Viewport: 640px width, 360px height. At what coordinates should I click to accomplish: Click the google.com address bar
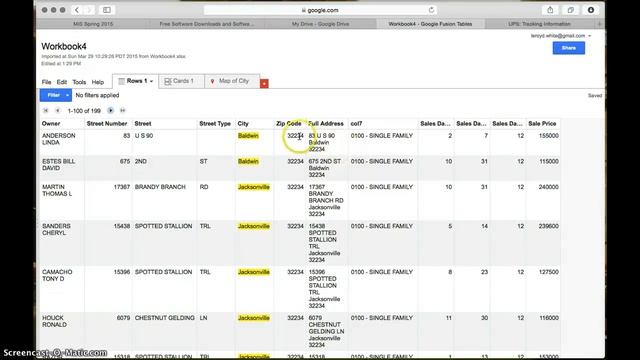320,10
